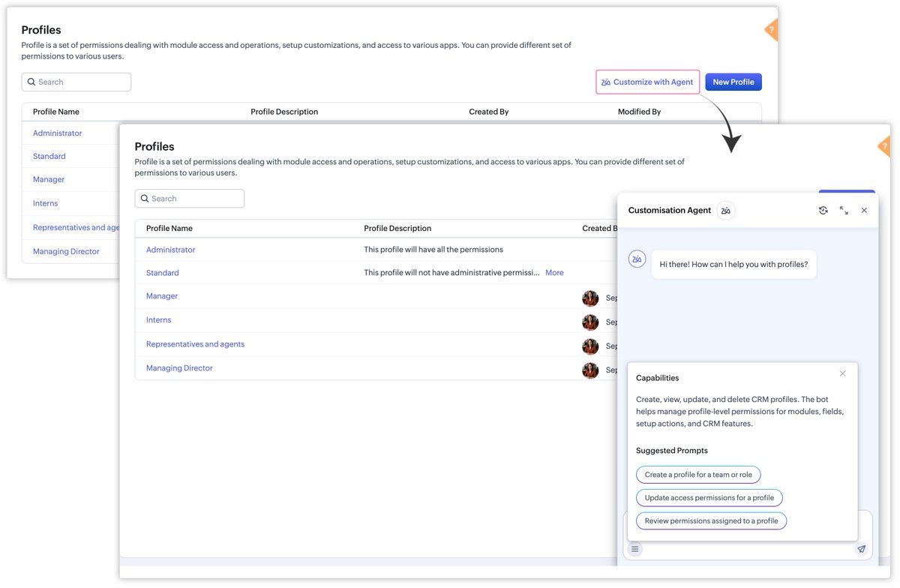Click Zia avatar beside greeting message

tap(637, 259)
